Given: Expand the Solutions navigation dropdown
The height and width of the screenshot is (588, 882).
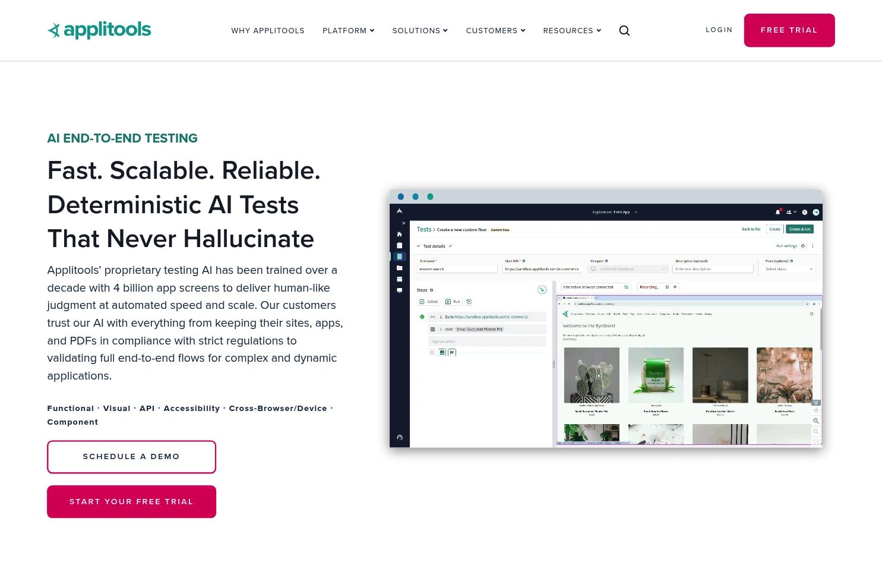Looking at the screenshot, I should click(420, 31).
